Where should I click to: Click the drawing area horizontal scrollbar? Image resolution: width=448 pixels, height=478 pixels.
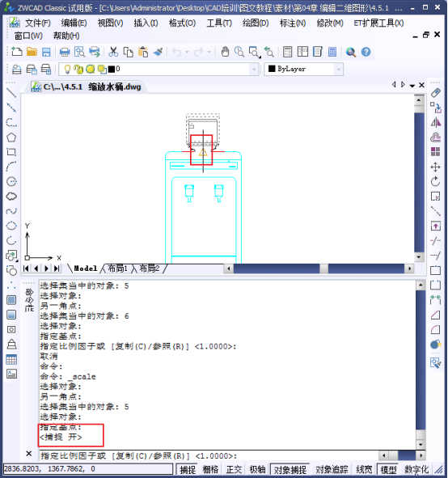pos(319,269)
